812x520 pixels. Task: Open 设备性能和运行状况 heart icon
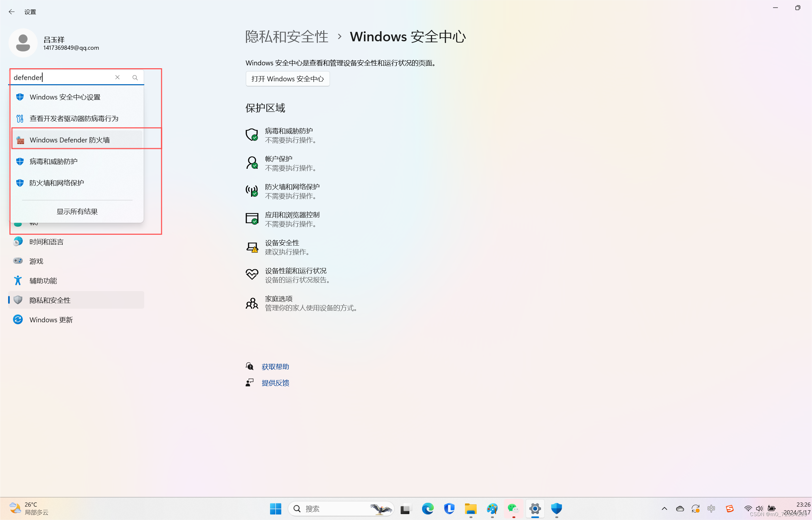click(x=252, y=275)
